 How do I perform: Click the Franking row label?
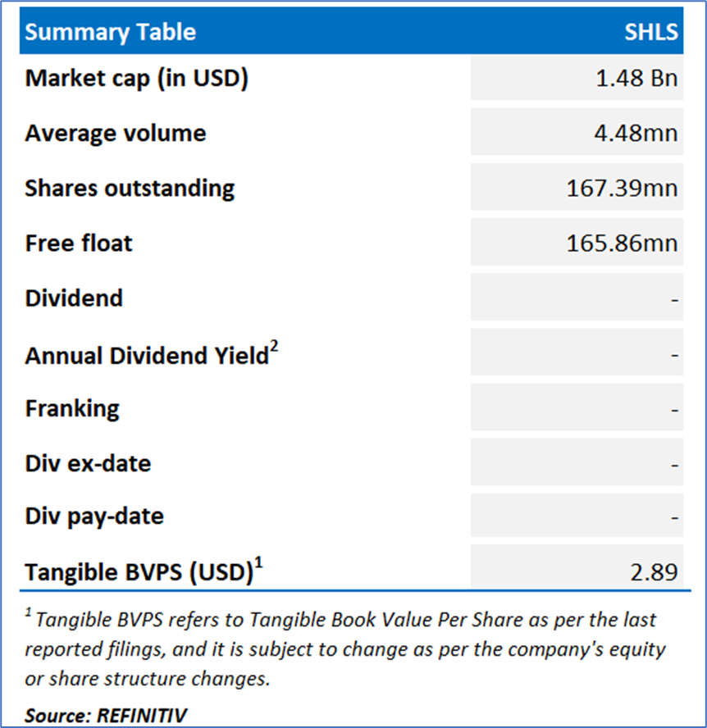click(x=72, y=408)
